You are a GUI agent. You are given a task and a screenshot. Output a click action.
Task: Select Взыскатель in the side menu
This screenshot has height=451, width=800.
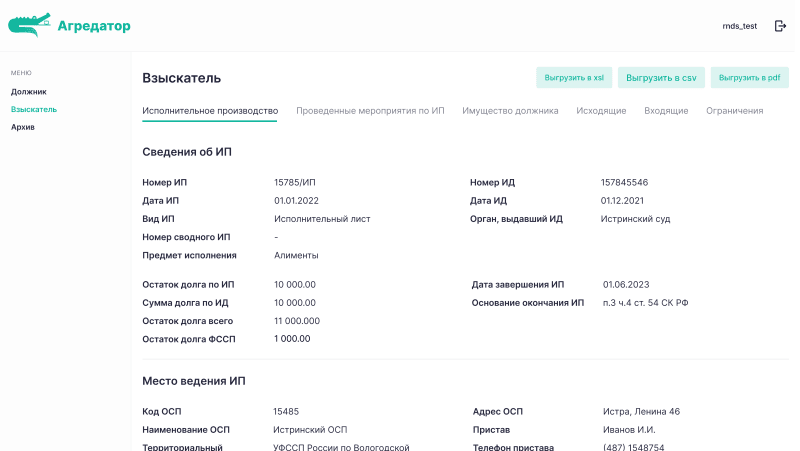(34, 109)
